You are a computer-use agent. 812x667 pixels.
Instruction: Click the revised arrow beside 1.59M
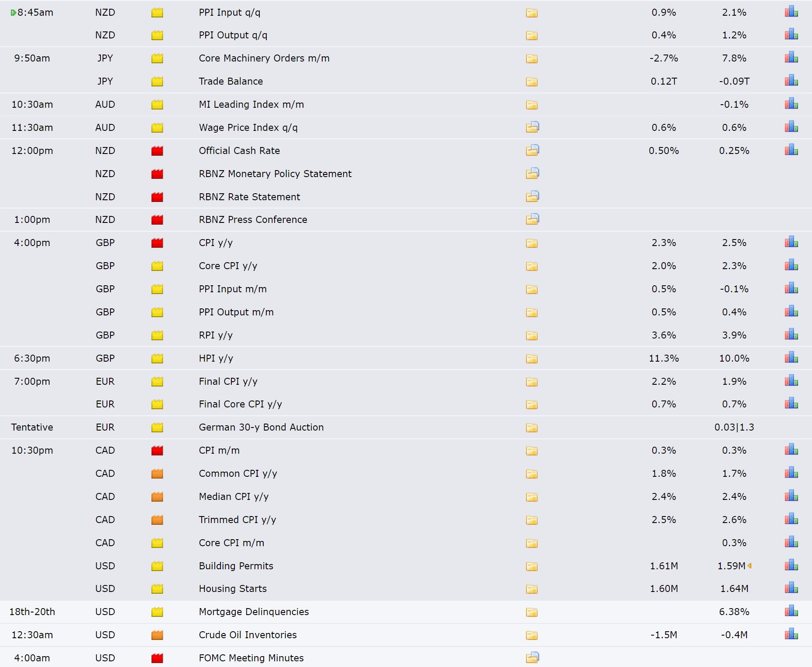tap(750, 565)
